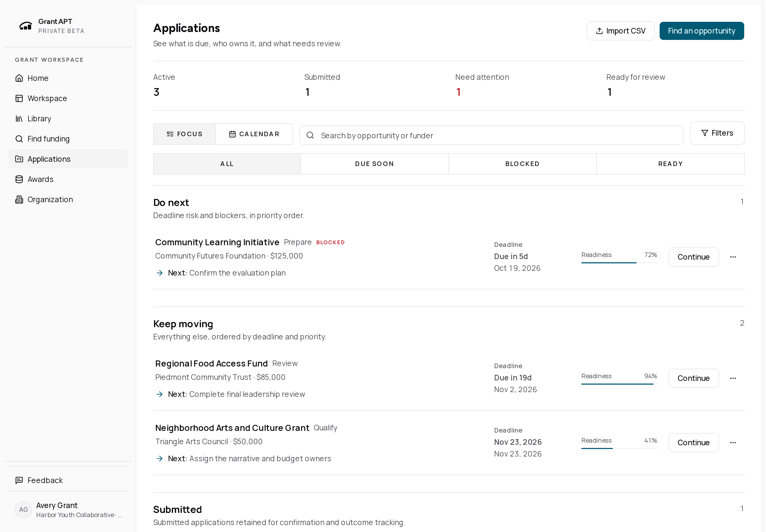Open the Awards sidebar item
Screen dimensions: 766x532
[68, 179]
